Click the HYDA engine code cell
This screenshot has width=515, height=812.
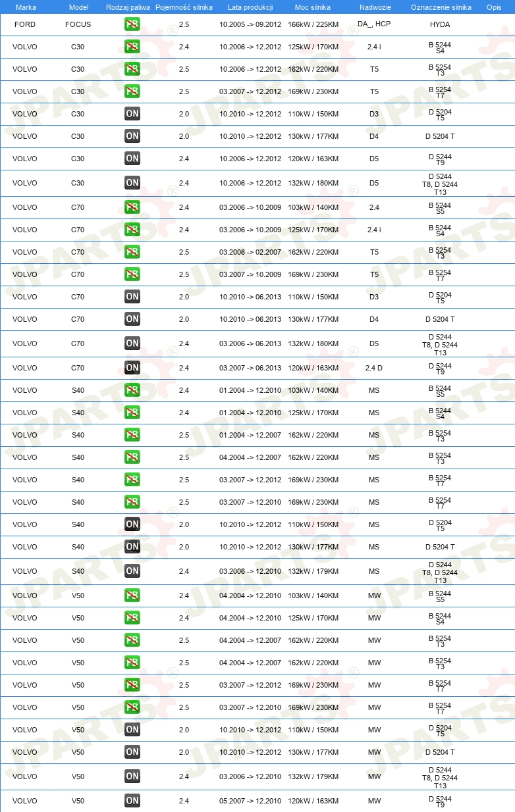click(440, 24)
